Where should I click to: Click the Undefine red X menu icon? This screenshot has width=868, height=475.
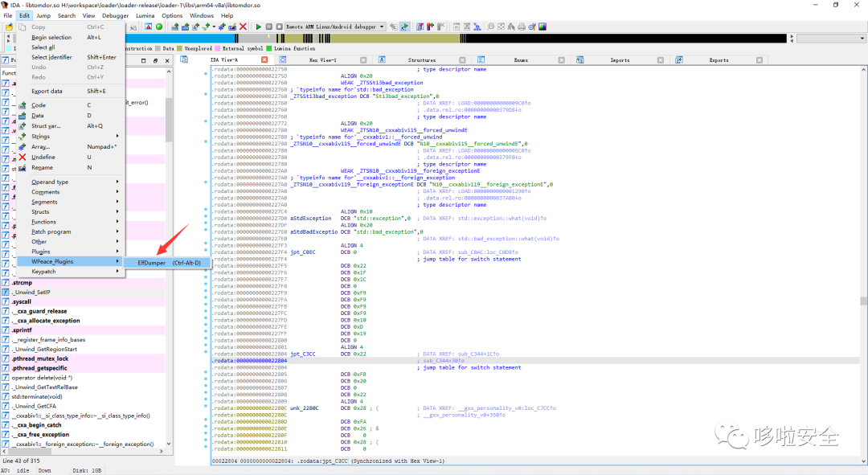point(23,158)
